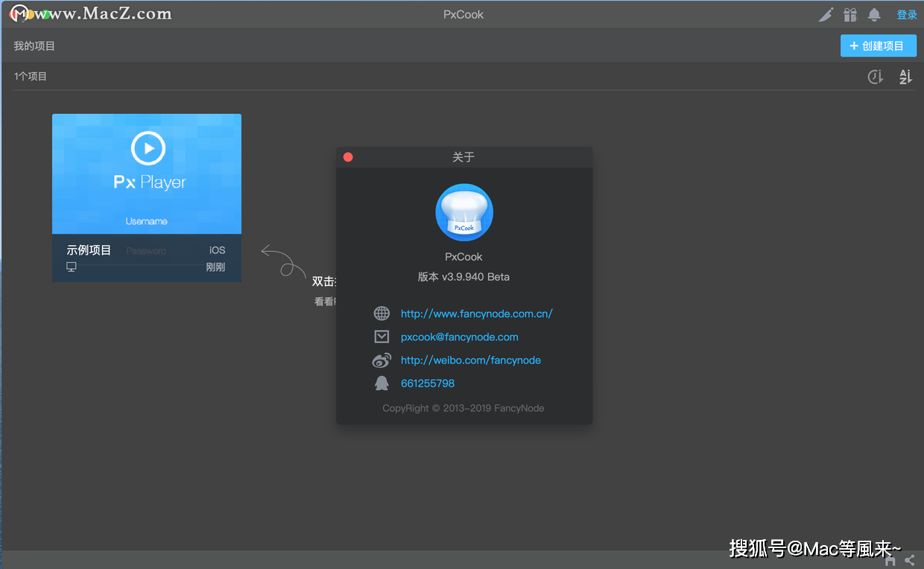Click the monitor icon on the 示例项目 card
The image size is (924, 569).
(71, 267)
